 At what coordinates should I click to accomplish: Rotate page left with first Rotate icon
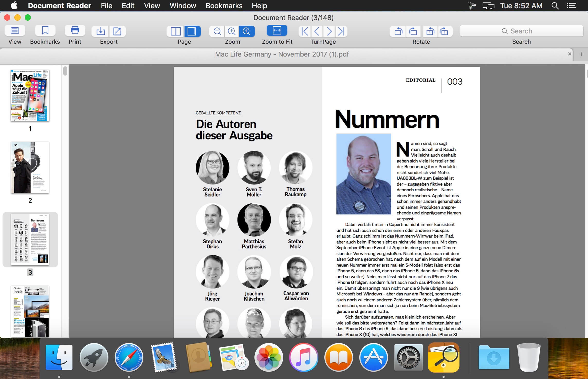(x=398, y=31)
